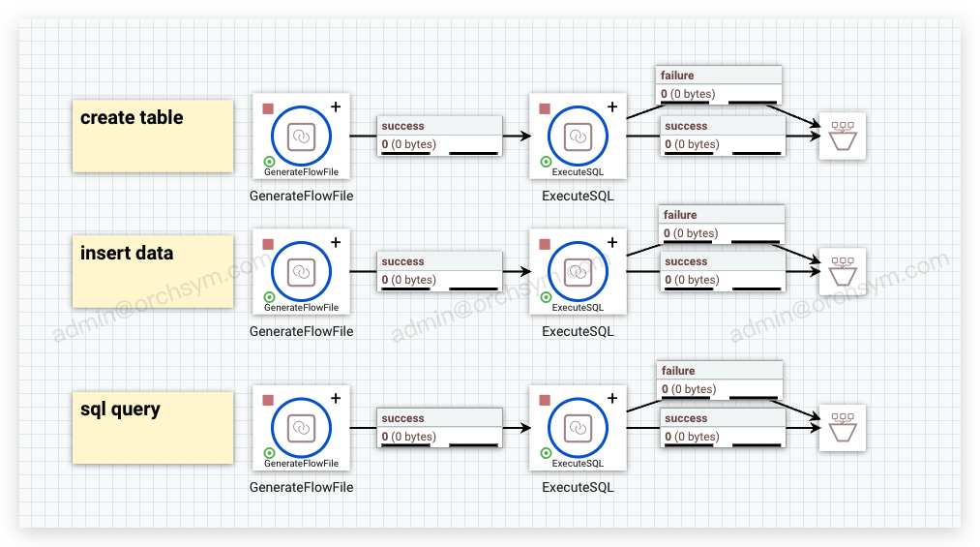This screenshot has width=980, height=547.
Task: Select the create table yellow label
Action: click(x=153, y=136)
